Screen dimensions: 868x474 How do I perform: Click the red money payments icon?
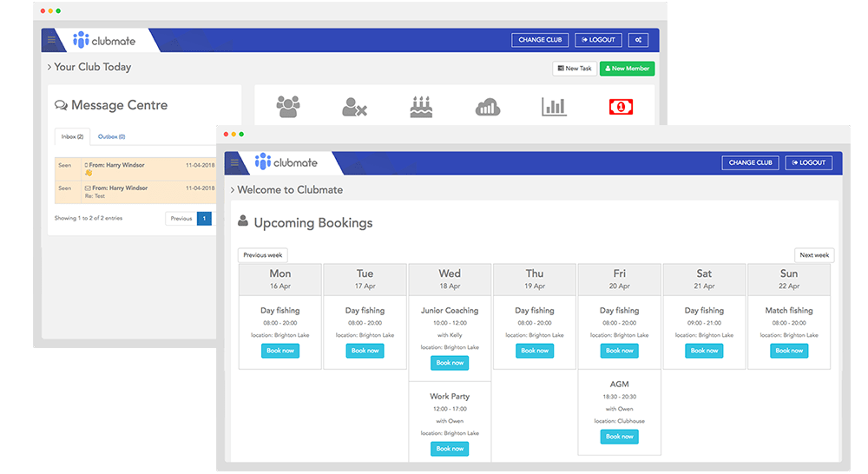(x=621, y=106)
